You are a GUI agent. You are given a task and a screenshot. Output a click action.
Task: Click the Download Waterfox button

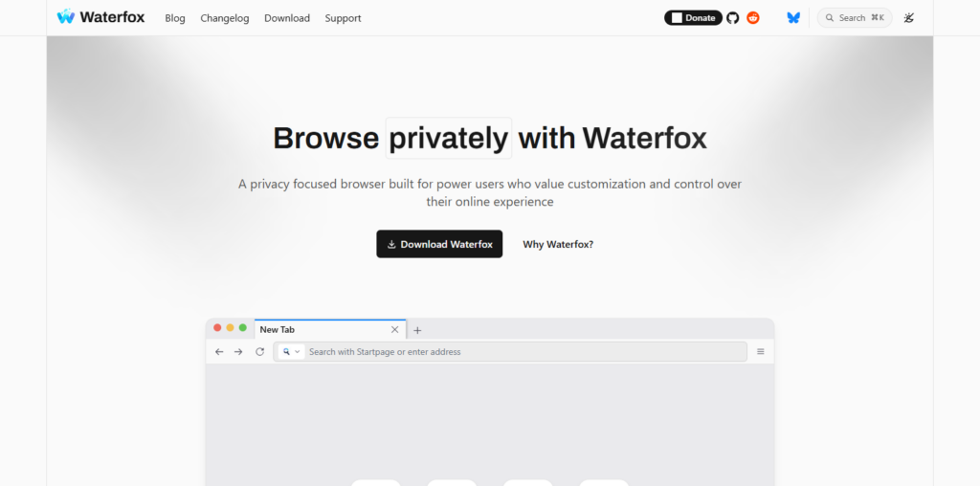tap(439, 244)
